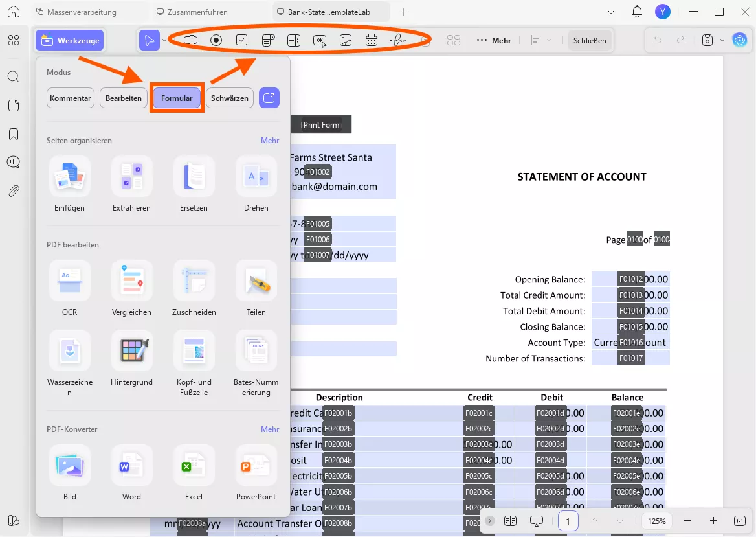Redo the last action
This screenshot has width=756, height=537.
(x=681, y=41)
